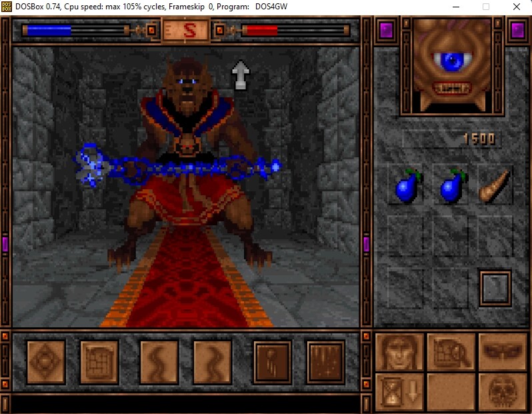Viewport: 532px width, 414px height.
Task: Click the white forward arrow cursor
Action: tap(240, 75)
